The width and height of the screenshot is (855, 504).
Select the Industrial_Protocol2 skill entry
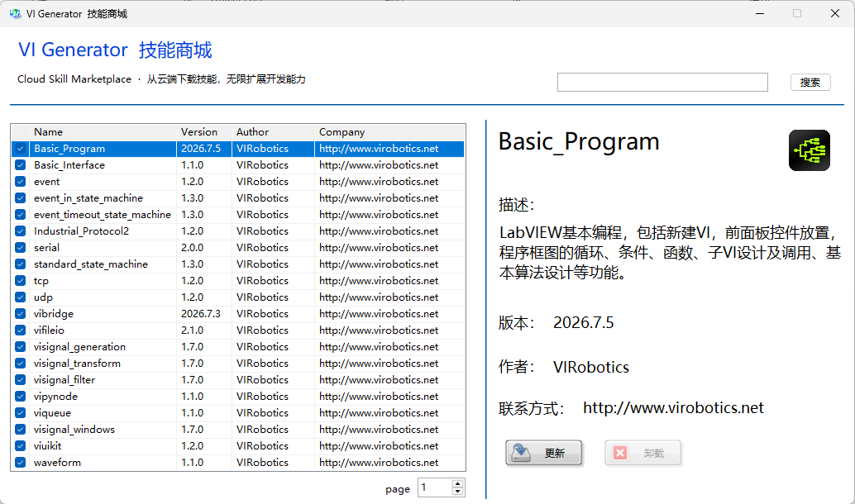(238, 231)
